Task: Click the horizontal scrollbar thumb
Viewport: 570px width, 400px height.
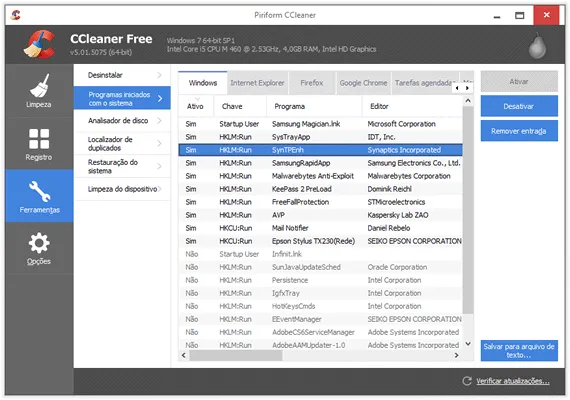Action: (x=236, y=355)
